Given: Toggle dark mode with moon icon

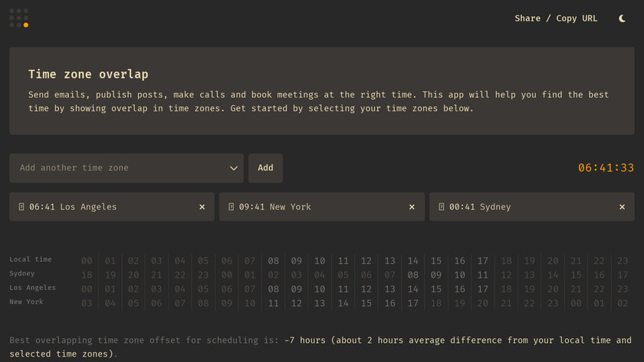Looking at the screenshot, I should (623, 18).
